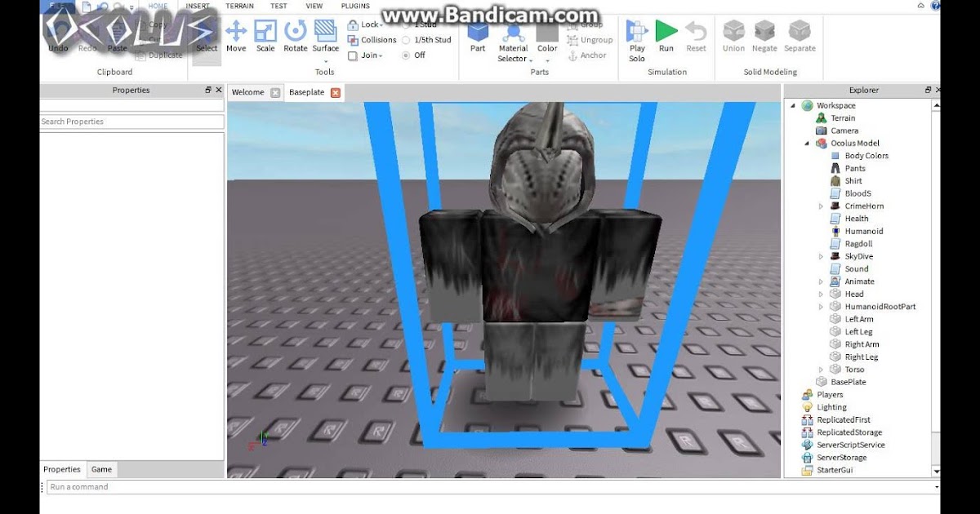Switch to the Game panel tab
Image resolution: width=980 pixels, height=514 pixels.
click(102, 469)
